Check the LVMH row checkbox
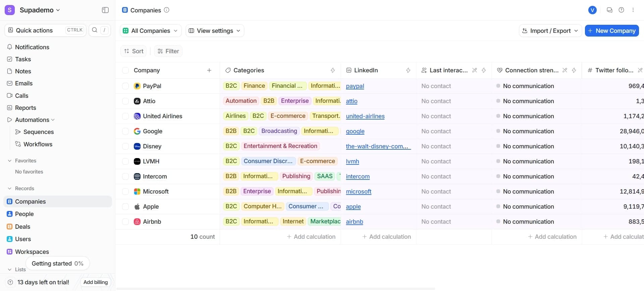This screenshot has height=291, width=644. [125, 161]
